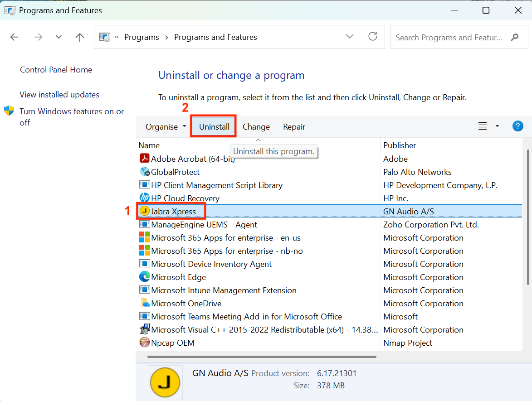This screenshot has width=532, height=401.
Task: Select the Adobe Acrobat program icon
Action: pos(144,159)
